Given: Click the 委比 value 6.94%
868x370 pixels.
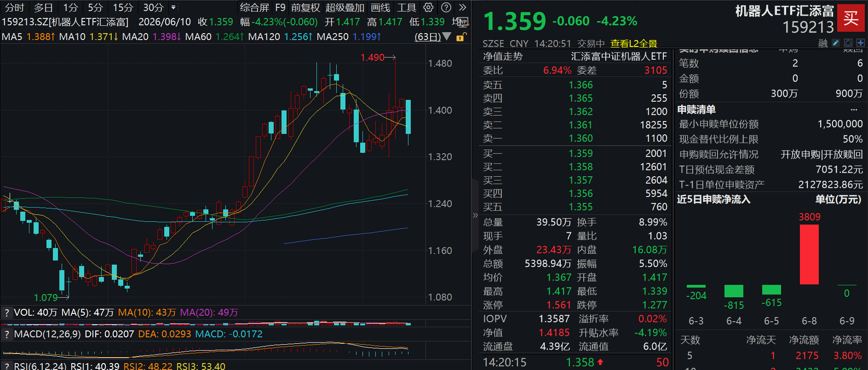Looking at the screenshot, I should click(557, 70).
